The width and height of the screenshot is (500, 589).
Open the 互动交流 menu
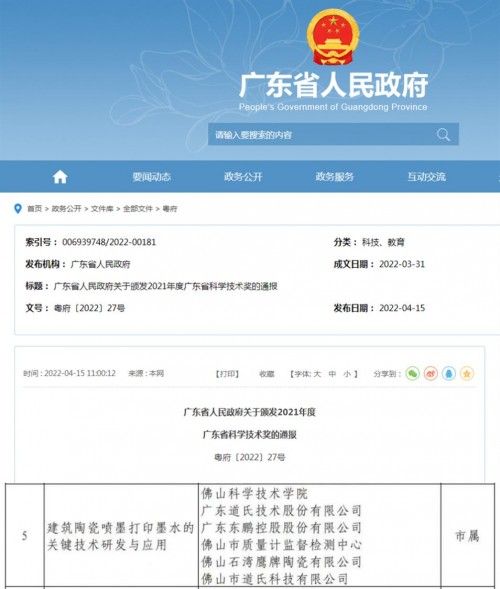427,177
